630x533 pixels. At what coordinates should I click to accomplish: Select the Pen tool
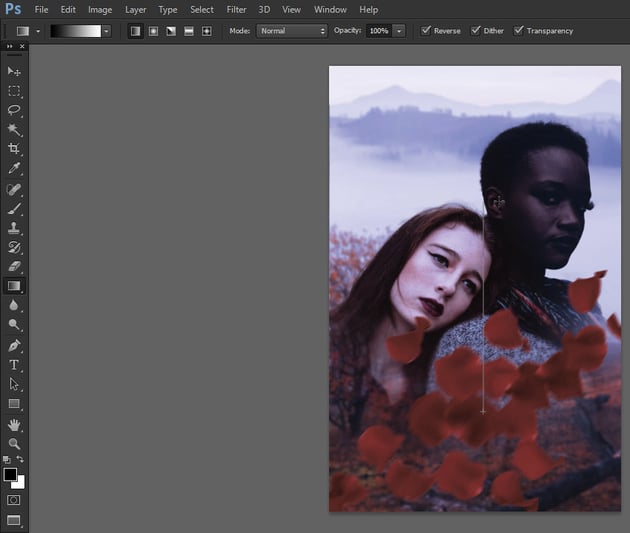(14, 345)
